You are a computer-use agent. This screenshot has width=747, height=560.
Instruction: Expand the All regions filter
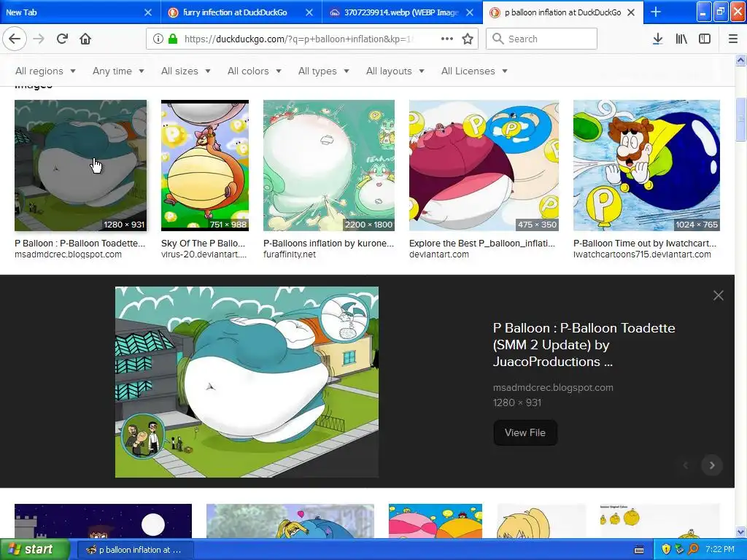(45, 71)
